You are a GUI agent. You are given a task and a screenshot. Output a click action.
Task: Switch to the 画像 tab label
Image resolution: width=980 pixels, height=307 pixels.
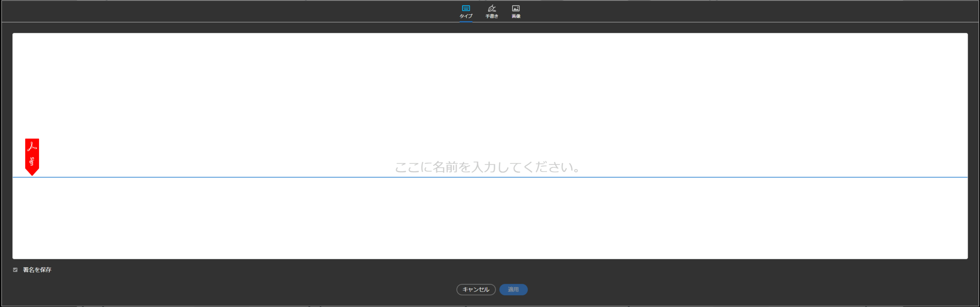pos(516,16)
